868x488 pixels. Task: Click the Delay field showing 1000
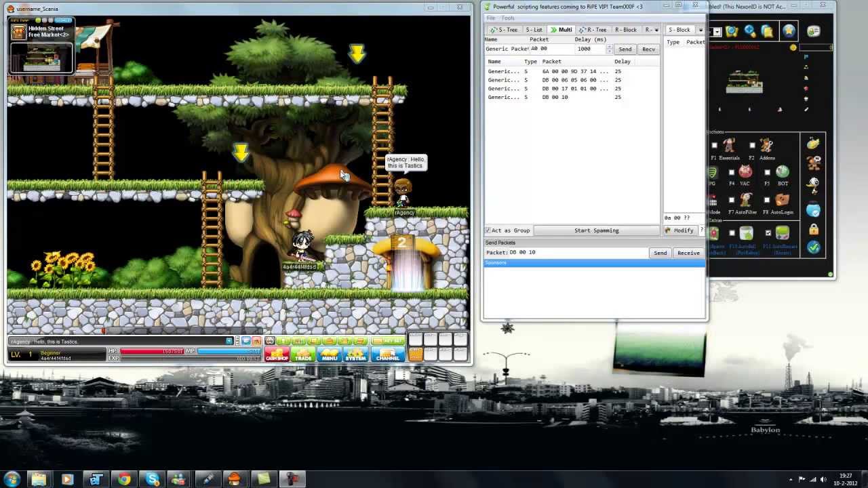[589, 49]
